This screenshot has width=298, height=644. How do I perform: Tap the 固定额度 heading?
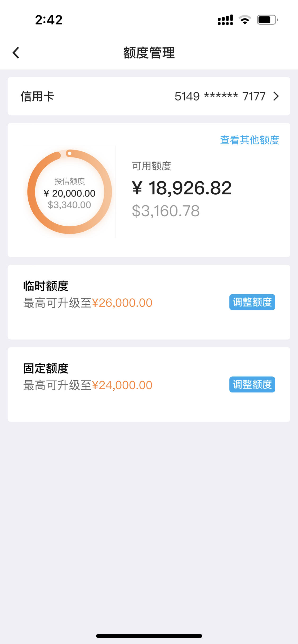click(x=46, y=368)
